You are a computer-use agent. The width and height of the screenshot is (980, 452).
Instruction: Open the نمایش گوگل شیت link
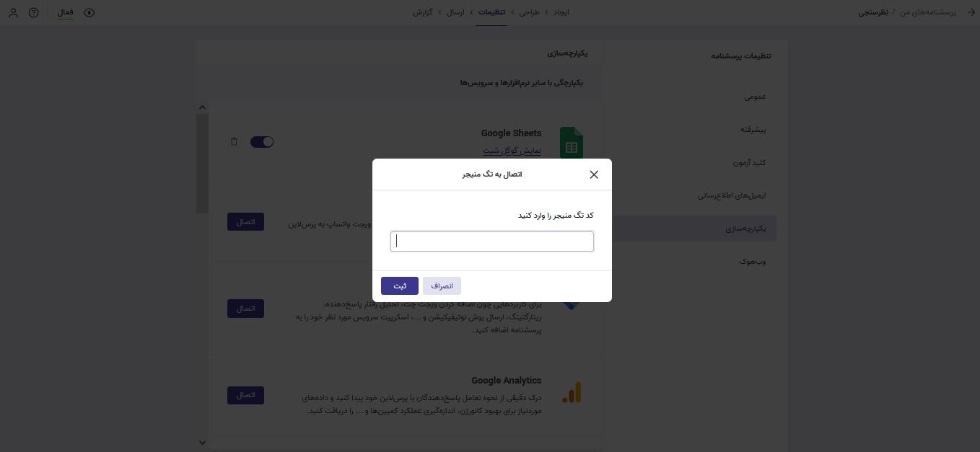[x=512, y=151]
